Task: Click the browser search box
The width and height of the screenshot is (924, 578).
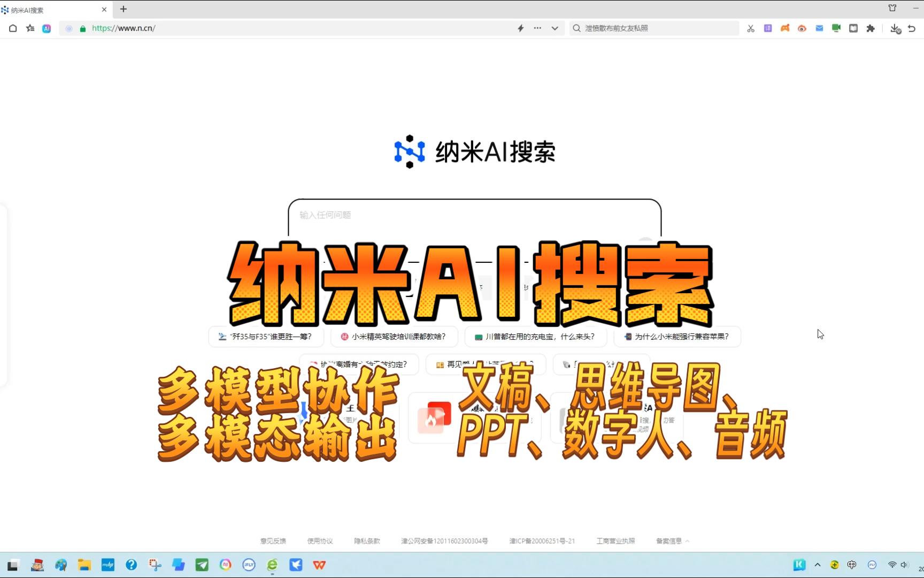Action: click(x=654, y=28)
